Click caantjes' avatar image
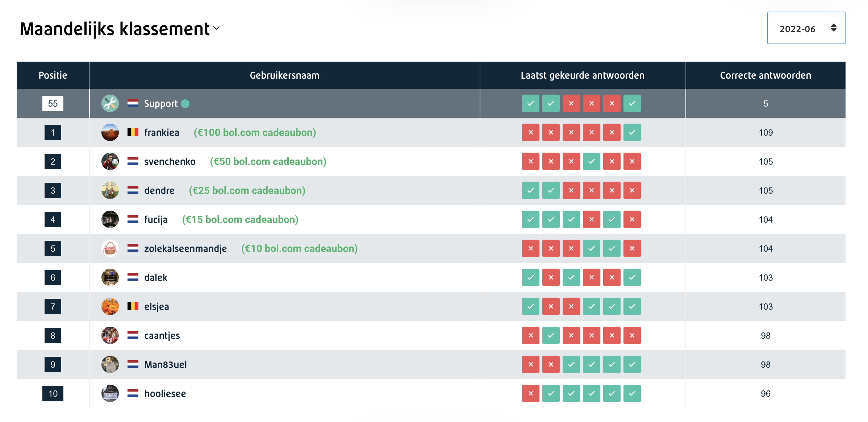 (x=110, y=335)
